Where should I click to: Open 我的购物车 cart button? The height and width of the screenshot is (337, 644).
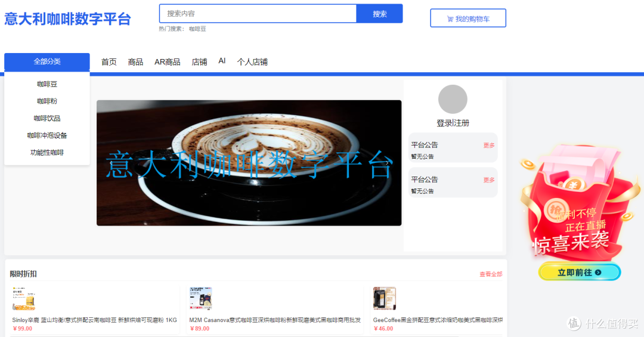[468, 18]
